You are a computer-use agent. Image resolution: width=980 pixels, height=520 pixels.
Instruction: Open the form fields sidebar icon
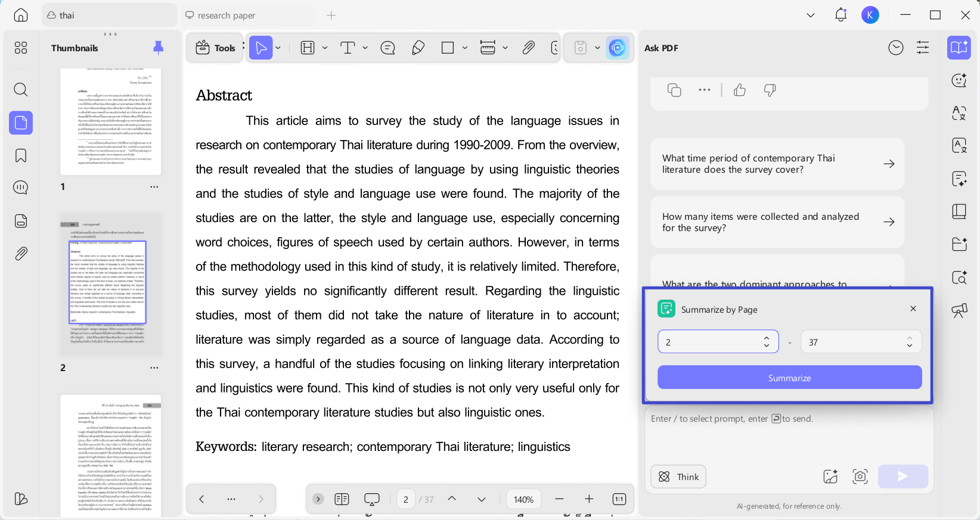tap(21, 221)
